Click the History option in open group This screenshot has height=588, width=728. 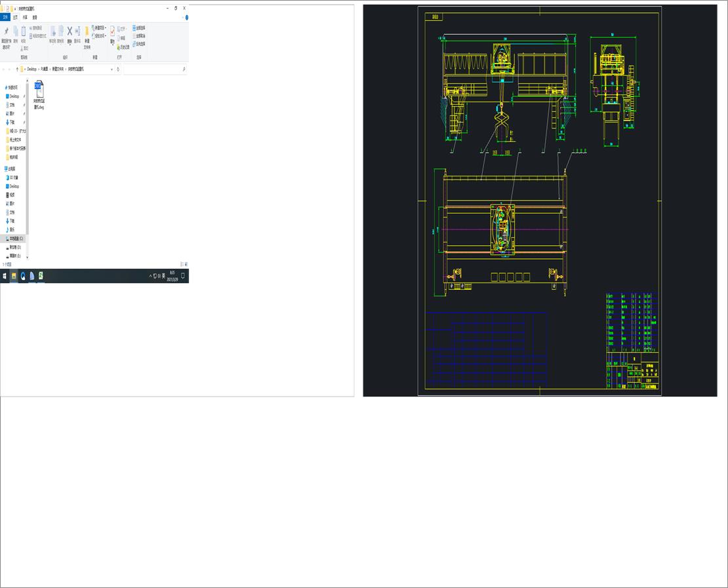pyautogui.click(x=123, y=47)
